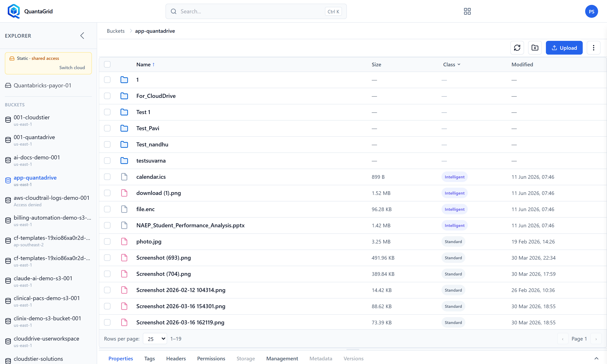Click the PS user avatar

[x=591, y=11]
